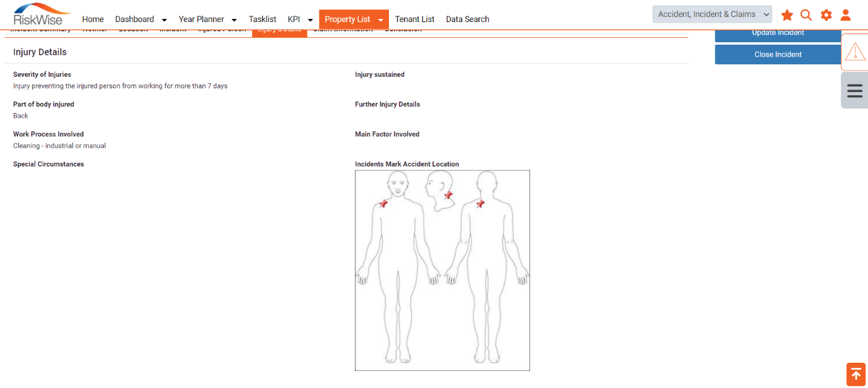The height and width of the screenshot is (388, 868).
Task: Click the body diagram accident location image
Action: (443, 270)
